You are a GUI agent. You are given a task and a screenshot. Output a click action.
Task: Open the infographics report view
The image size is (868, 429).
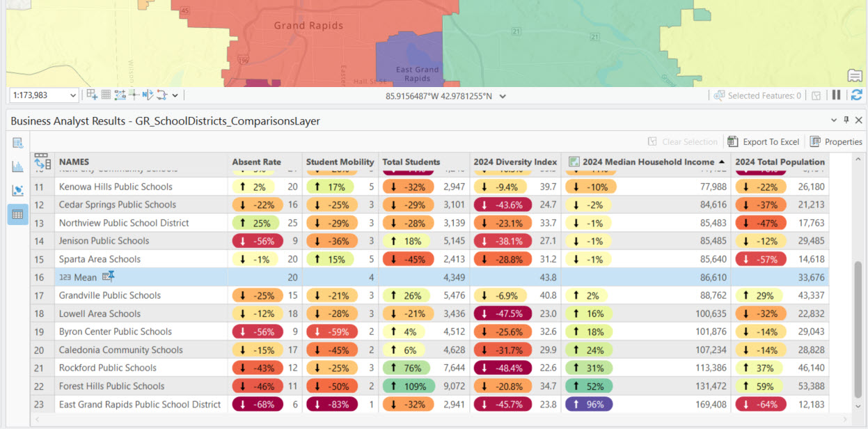click(x=17, y=143)
